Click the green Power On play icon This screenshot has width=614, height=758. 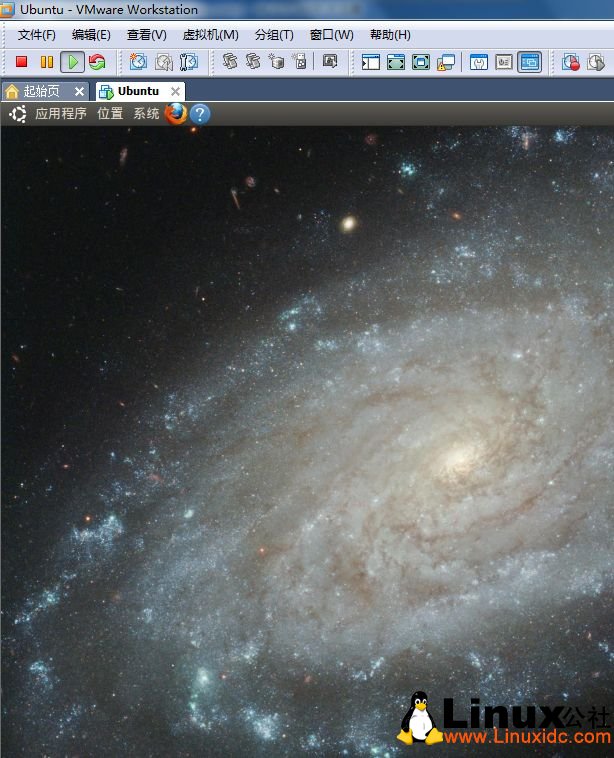73,62
